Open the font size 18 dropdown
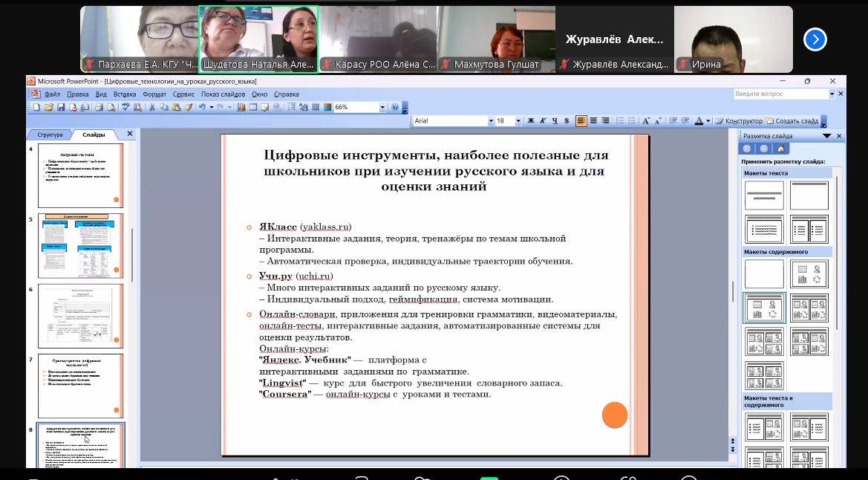 tap(518, 121)
